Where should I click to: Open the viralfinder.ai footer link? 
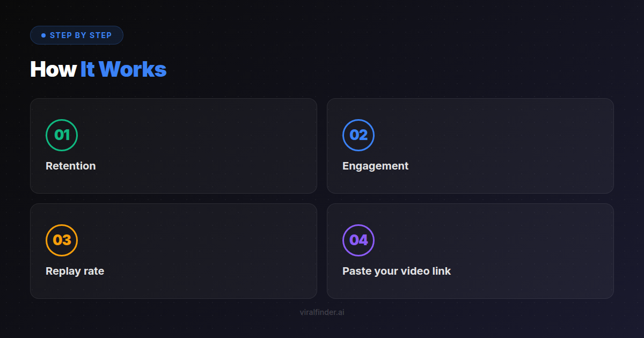pos(322,312)
